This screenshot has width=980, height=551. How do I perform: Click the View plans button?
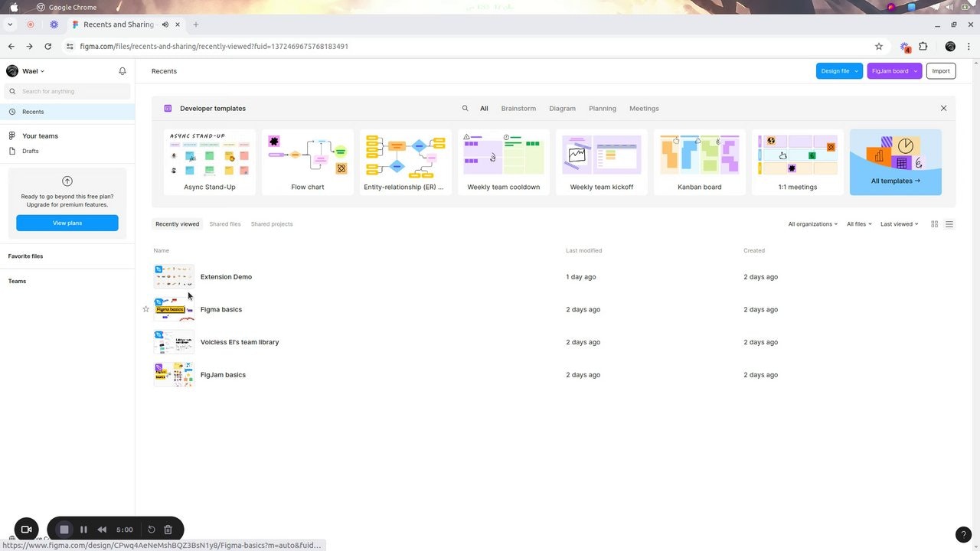[67, 223]
